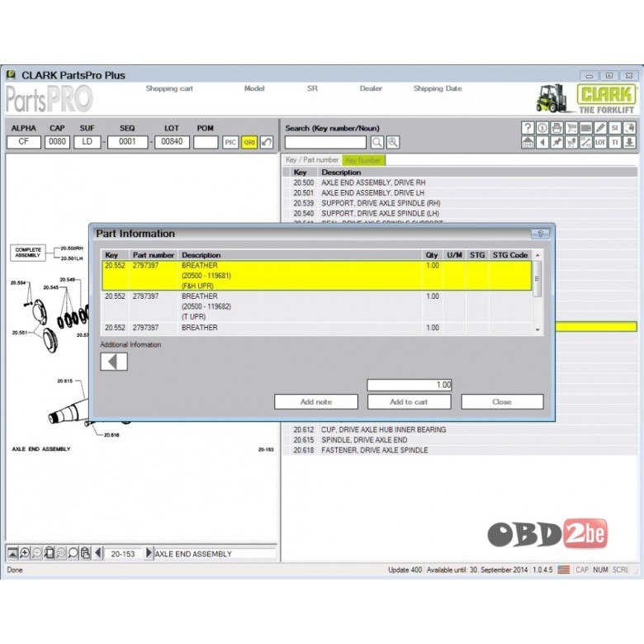The height and width of the screenshot is (644, 644).
Task: Click the LOT toolbar button
Action: (x=600, y=143)
